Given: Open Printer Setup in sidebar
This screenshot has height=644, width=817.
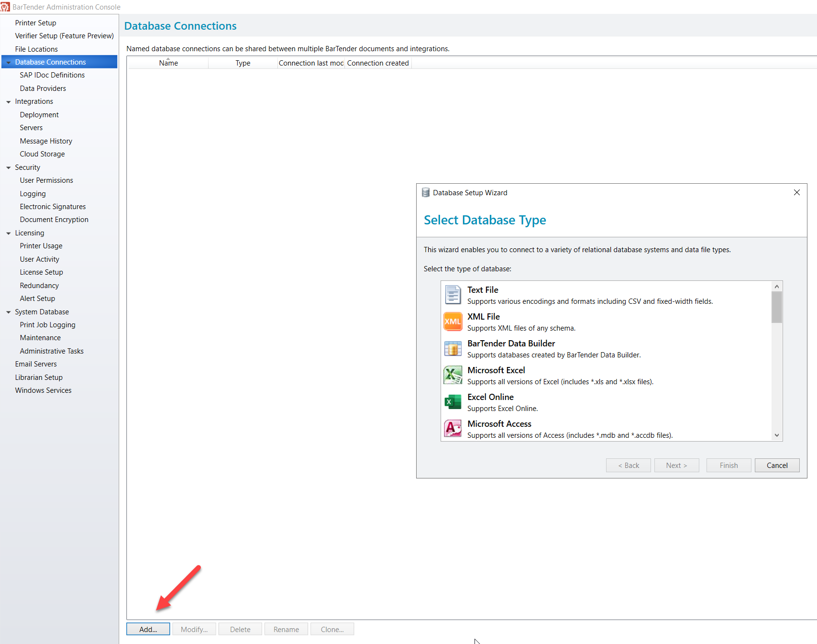Looking at the screenshot, I should click(x=35, y=22).
